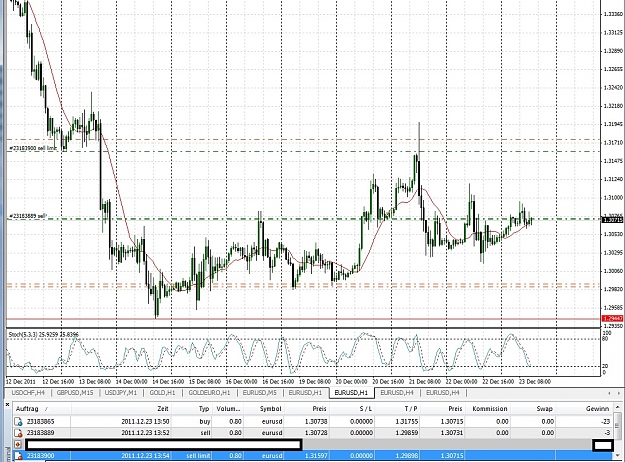Viewport: 625px width, 462px height.
Task: Click the balance summary row icon
Action: 18,444
